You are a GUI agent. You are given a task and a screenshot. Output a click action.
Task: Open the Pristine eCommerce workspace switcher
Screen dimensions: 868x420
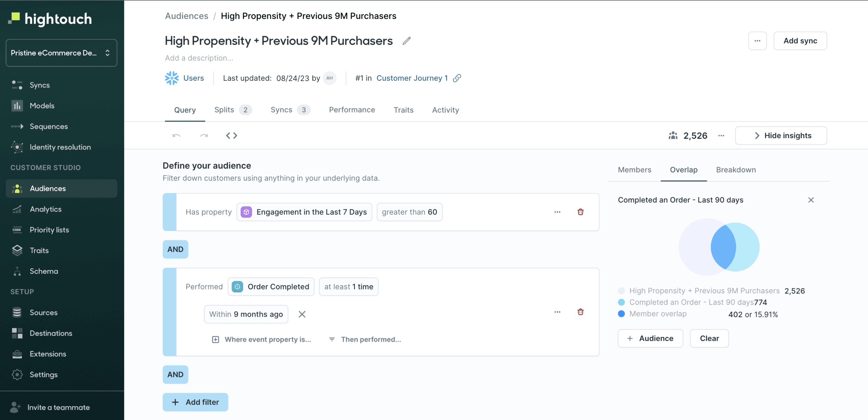point(61,53)
